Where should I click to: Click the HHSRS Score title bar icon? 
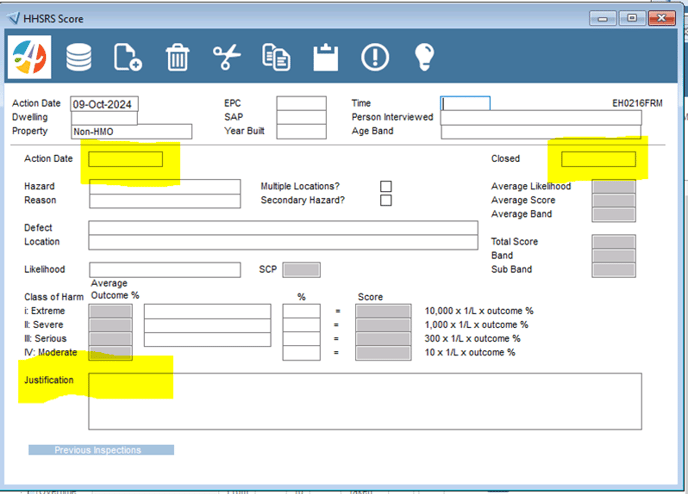coord(14,18)
